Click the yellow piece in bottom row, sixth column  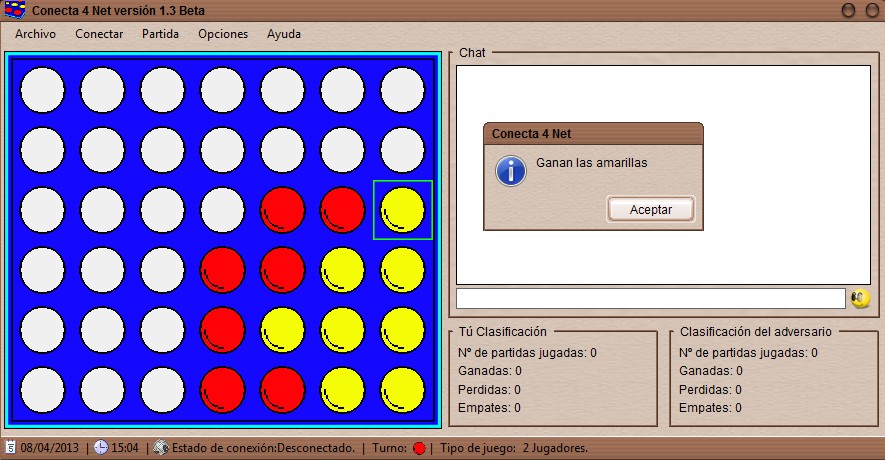(x=343, y=390)
